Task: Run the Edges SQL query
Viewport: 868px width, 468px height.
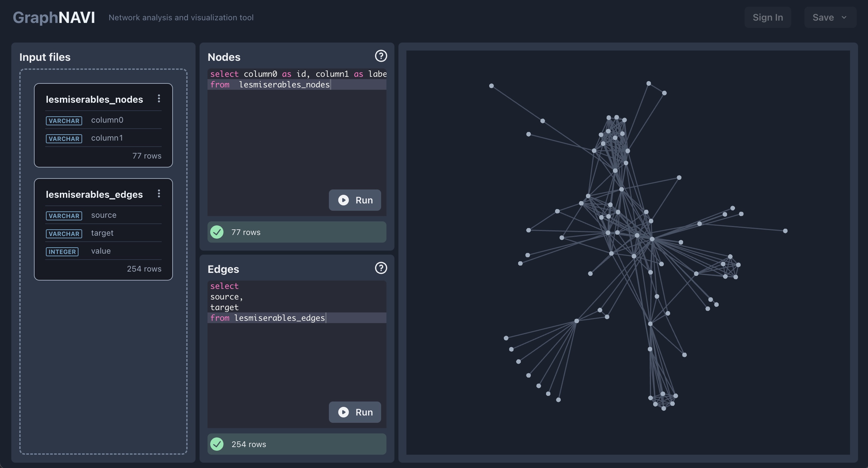Action: [355, 412]
